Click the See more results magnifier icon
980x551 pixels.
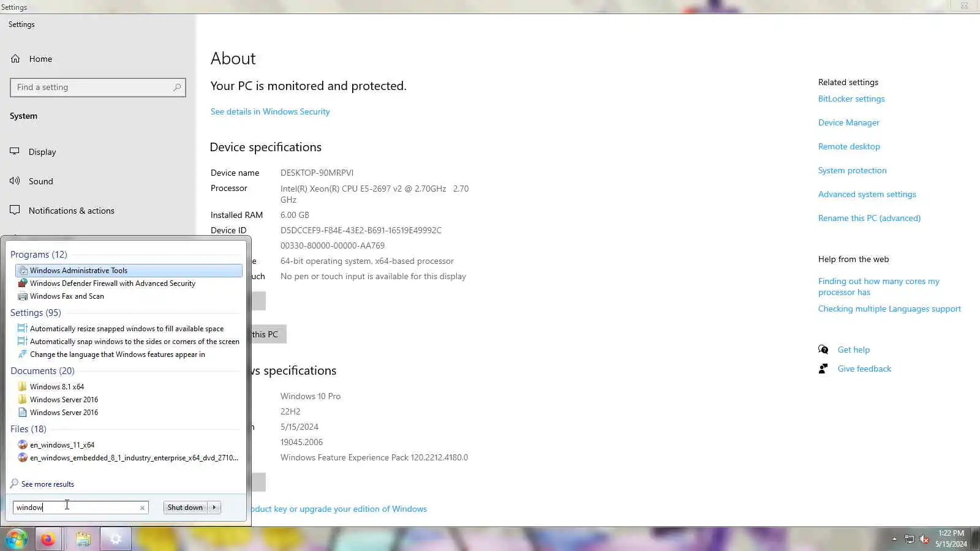[14, 484]
